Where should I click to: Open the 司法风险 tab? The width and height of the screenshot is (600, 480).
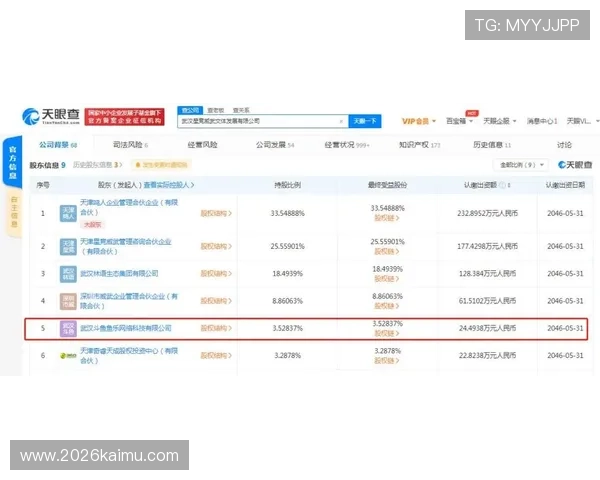(x=130, y=145)
